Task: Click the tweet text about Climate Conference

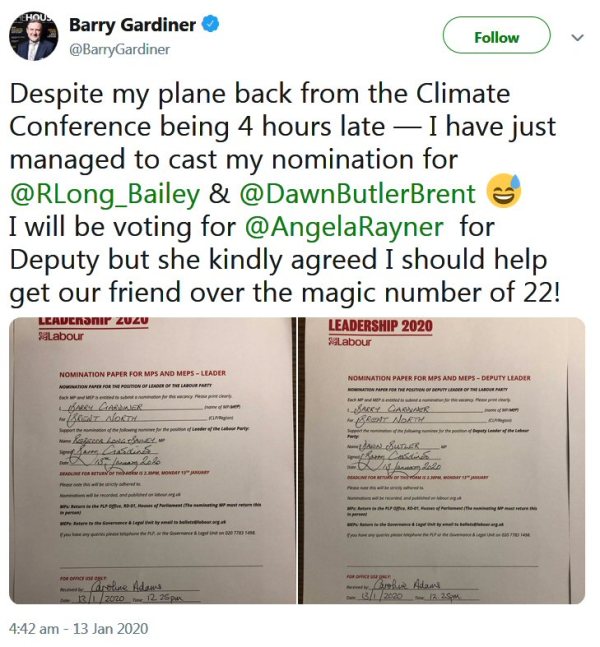Action: pos(285,193)
